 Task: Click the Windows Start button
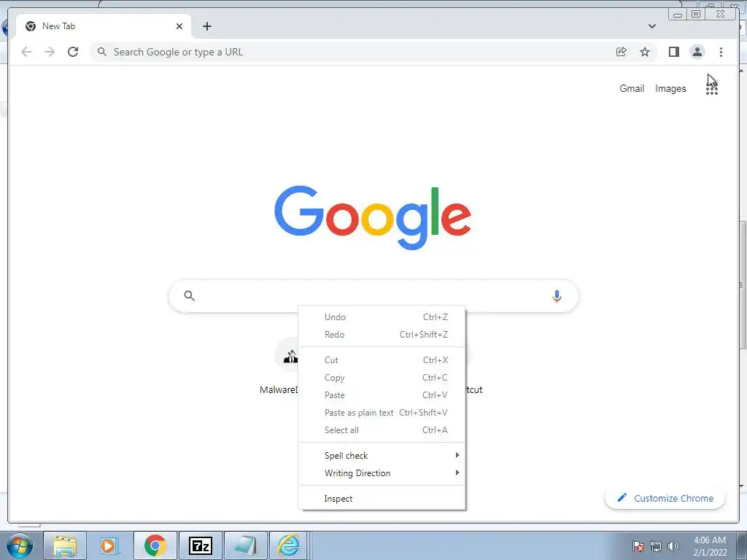[x=20, y=545]
